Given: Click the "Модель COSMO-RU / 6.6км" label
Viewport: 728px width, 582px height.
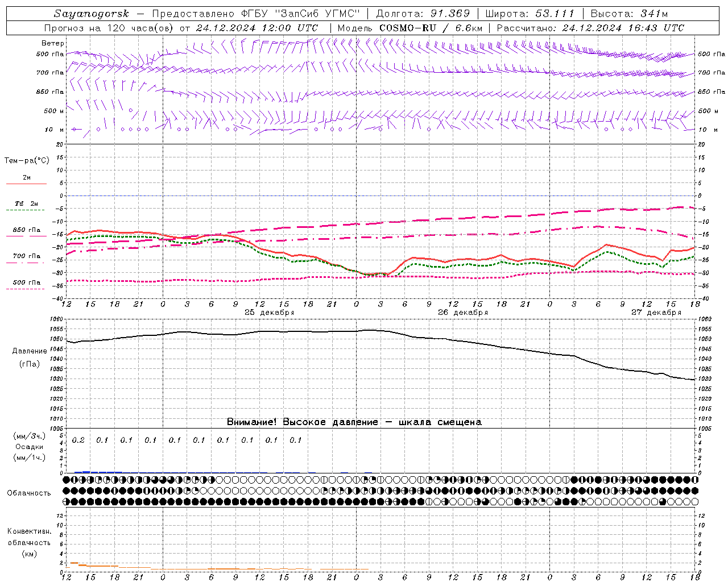Looking at the screenshot, I should point(410,28).
